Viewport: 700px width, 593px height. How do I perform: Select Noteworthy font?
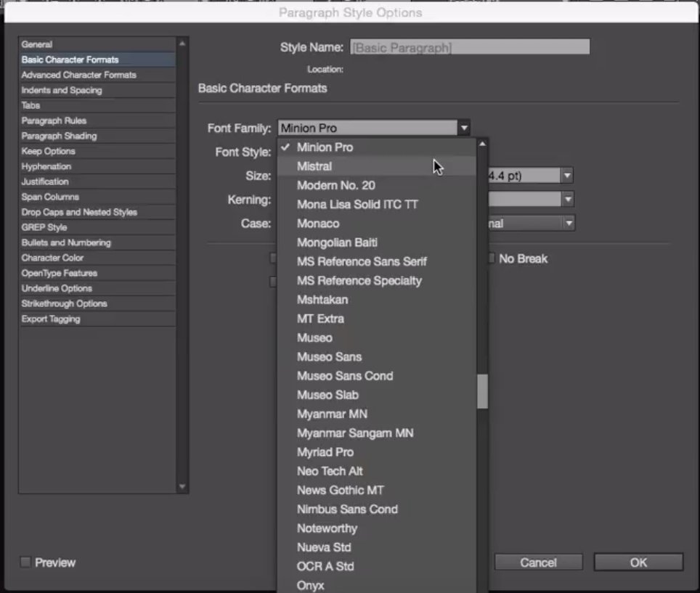click(x=377, y=528)
